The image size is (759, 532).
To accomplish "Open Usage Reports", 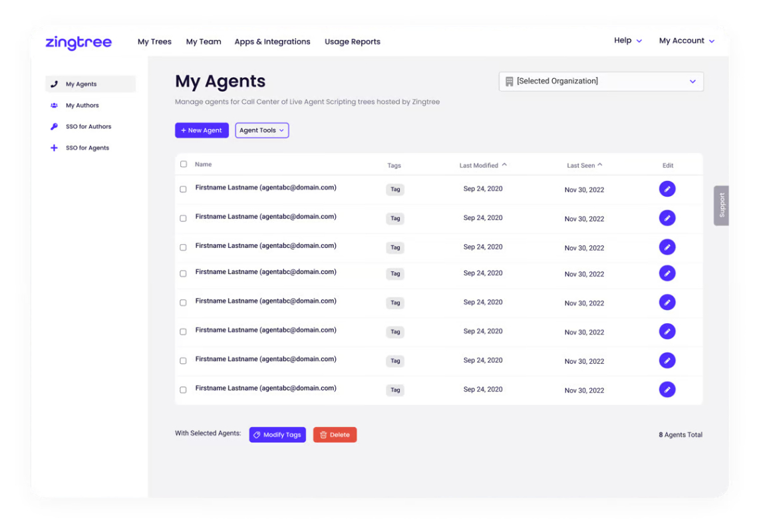I will [353, 42].
